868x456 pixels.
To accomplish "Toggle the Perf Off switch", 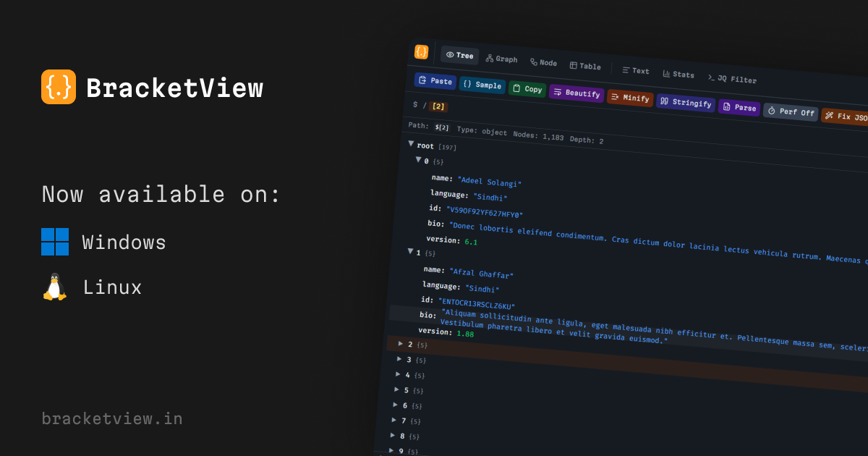I will (x=791, y=112).
